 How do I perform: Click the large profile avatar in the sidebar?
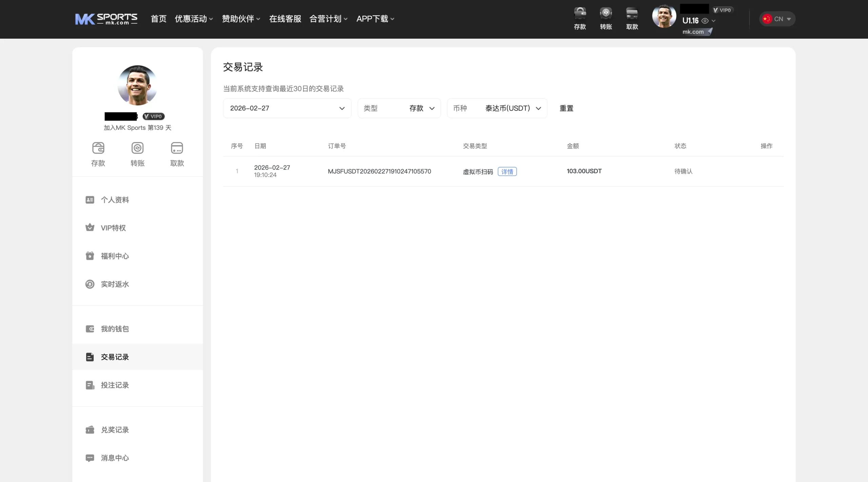point(137,85)
